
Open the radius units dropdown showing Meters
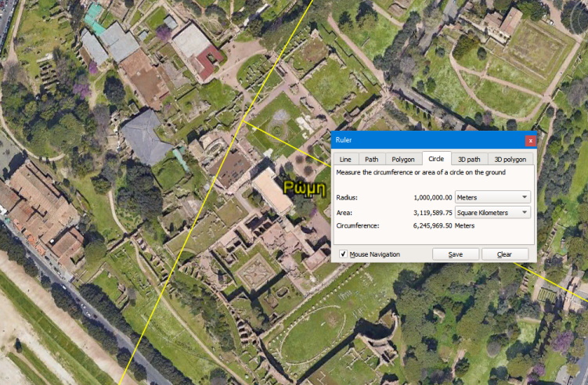click(492, 197)
